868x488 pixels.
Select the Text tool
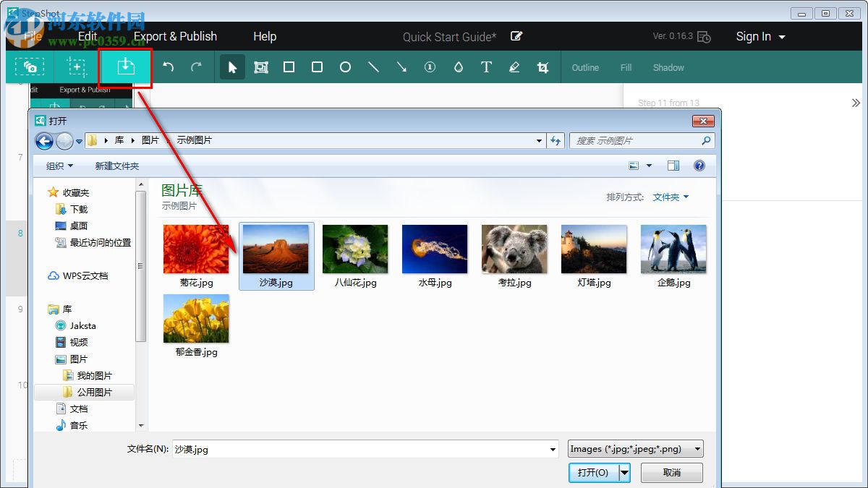coord(486,67)
